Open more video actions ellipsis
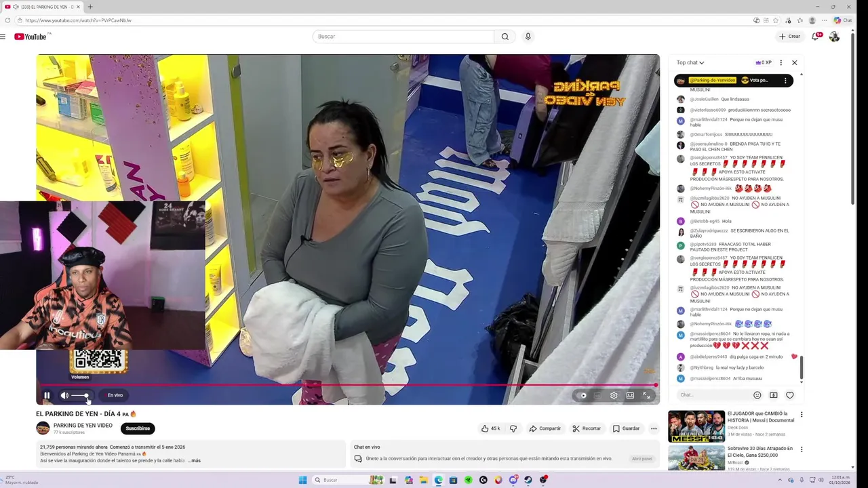This screenshot has height=488, width=868. coord(654,428)
